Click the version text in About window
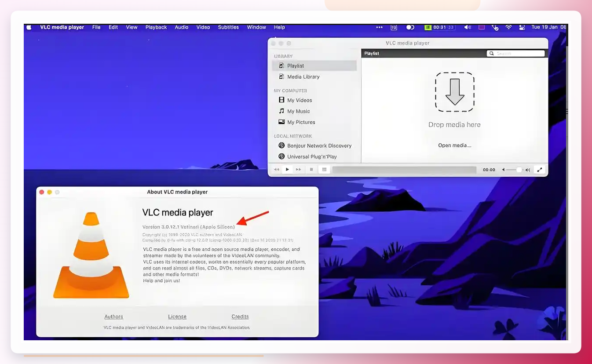This screenshot has height=364, width=592. (189, 227)
